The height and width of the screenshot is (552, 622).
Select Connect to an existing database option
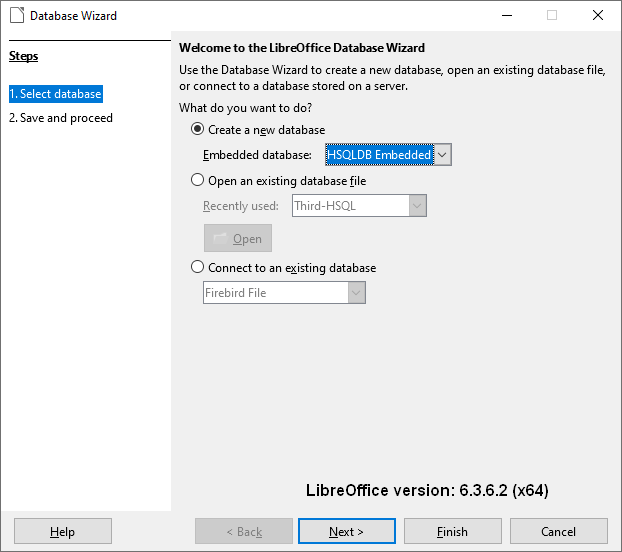click(x=197, y=268)
